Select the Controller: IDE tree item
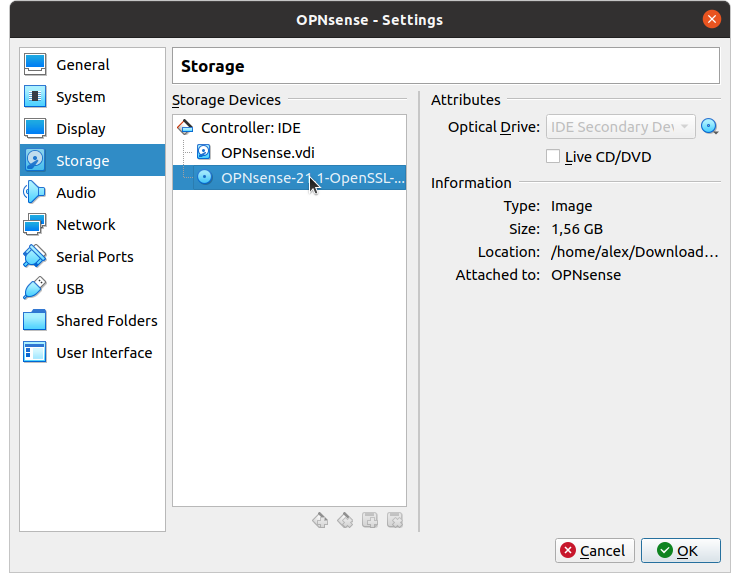Screen dimensions: 740x582 pos(289,128)
